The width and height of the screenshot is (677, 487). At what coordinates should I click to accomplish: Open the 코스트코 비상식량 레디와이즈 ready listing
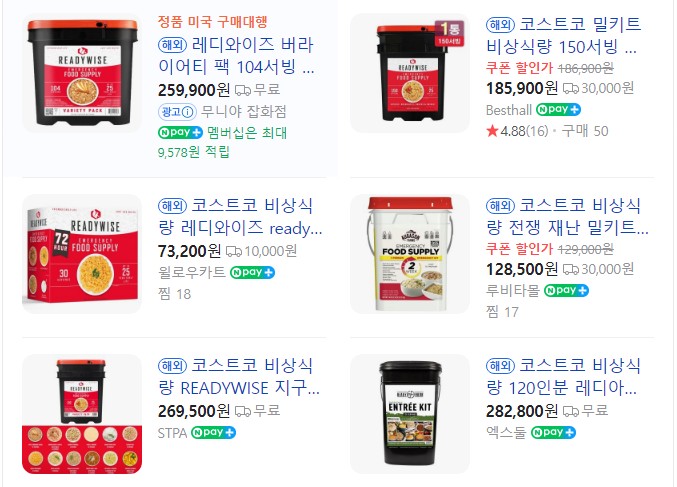click(x=240, y=217)
